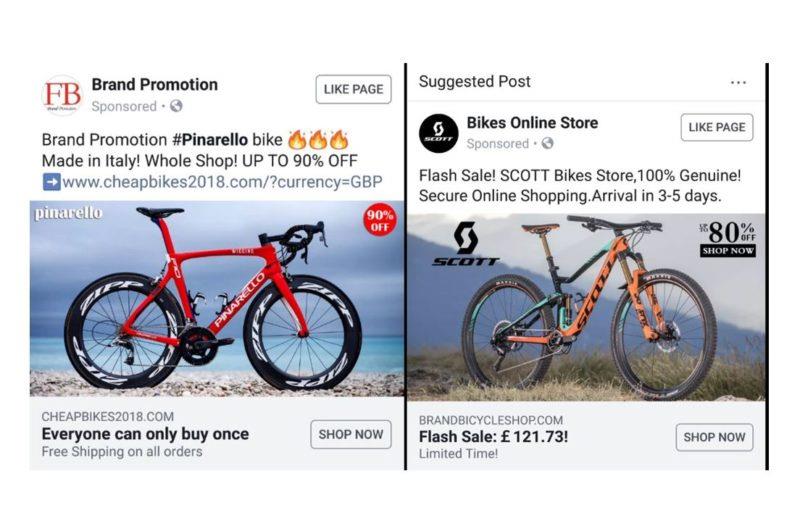This screenshot has width=800, height=521.
Task: Click the 90% OFF red badge
Action: [x=380, y=220]
